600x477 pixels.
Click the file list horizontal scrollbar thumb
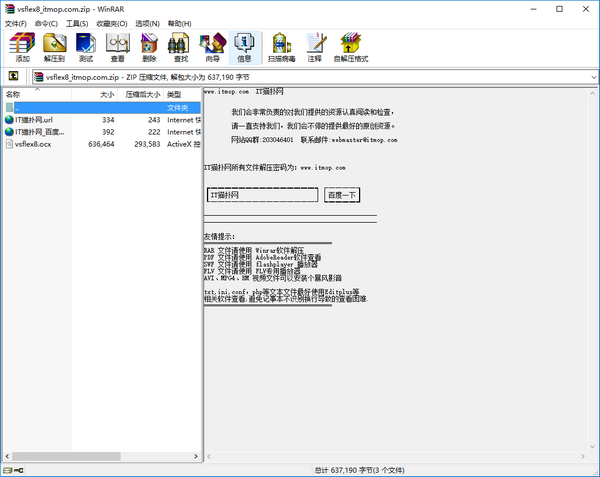tap(66, 456)
